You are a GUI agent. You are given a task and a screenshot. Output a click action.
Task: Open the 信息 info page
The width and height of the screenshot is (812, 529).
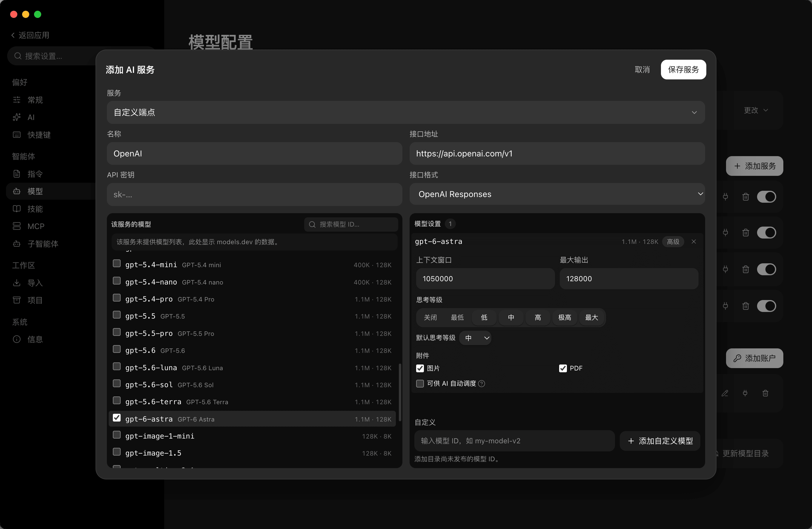tap(28, 339)
